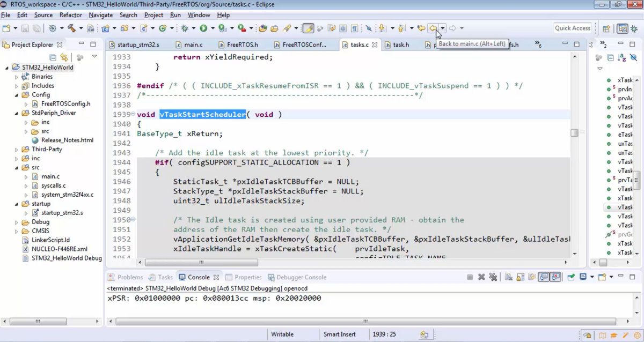644x342 pixels.
Task: Click the Quick Access search field
Action: [x=573, y=28]
